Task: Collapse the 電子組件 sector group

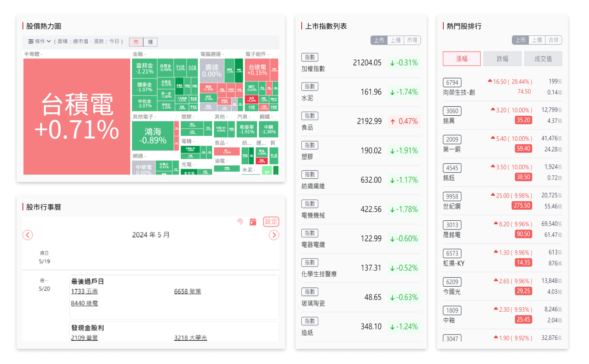Action: click(x=257, y=54)
